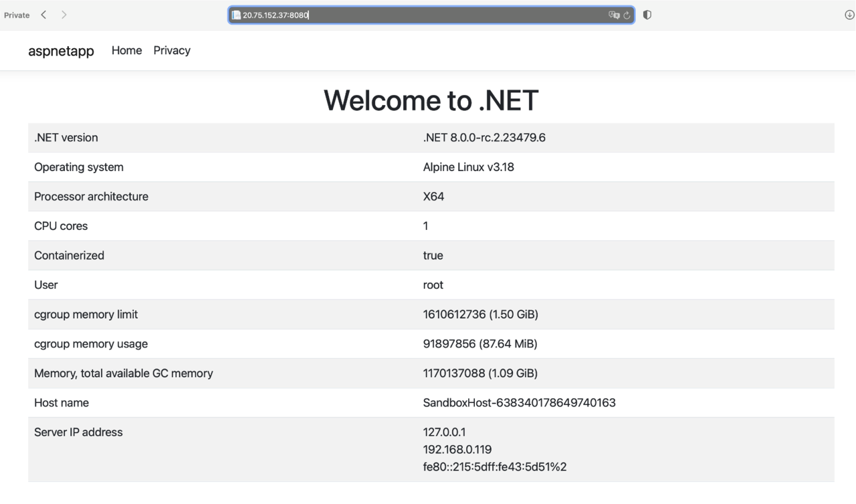The image size is (856, 504).
Task: Click the Containerized true value
Action: pyautogui.click(x=433, y=255)
